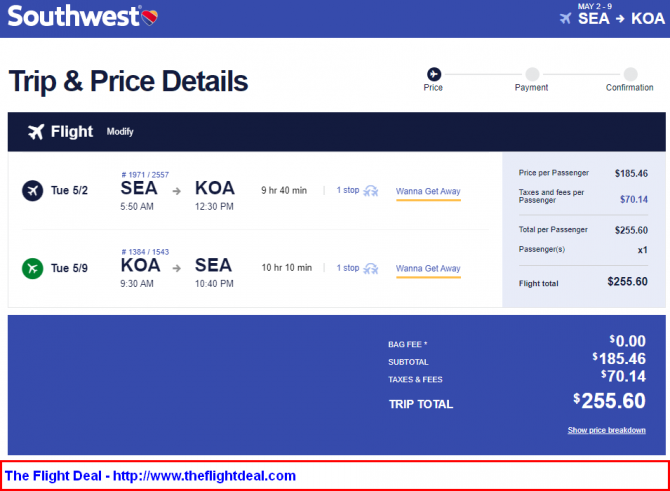Click the Flight section airplane icon
The width and height of the screenshot is (670, 491).
(36, 132)
